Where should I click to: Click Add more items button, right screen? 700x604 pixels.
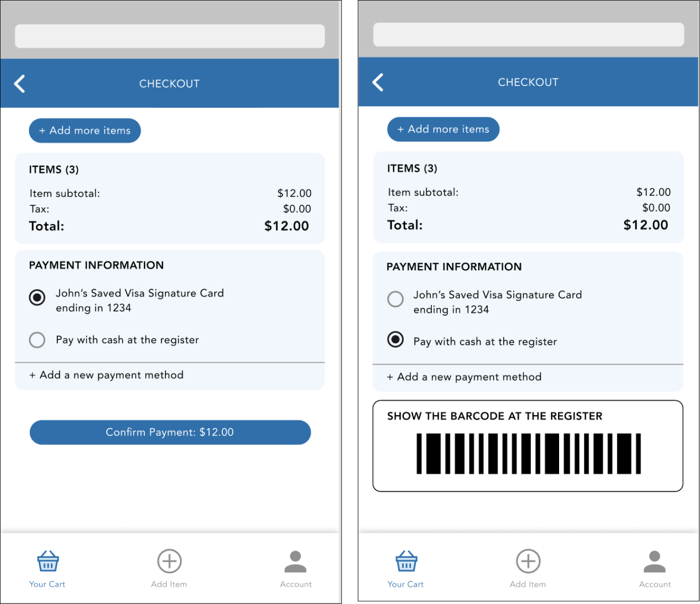pyautogui.click(x=443, y=129)
